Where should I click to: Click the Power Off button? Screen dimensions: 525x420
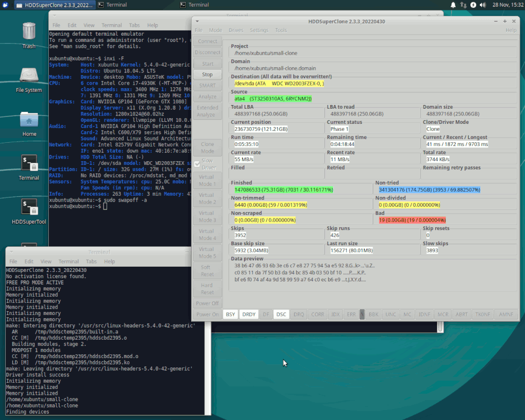[x=207, y=303]
